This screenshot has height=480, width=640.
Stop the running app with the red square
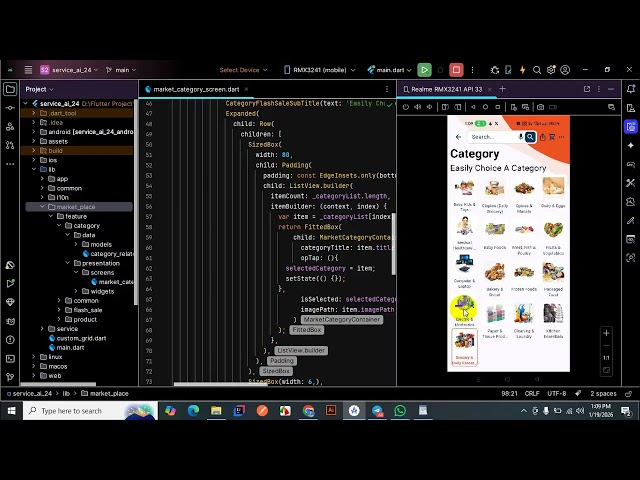coord(456,70)
